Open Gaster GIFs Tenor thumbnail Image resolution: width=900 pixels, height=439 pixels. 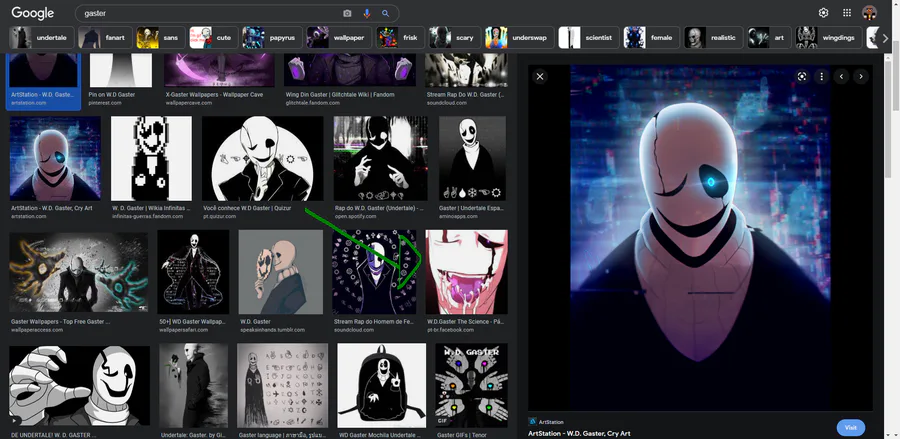[x=472, y=386]
